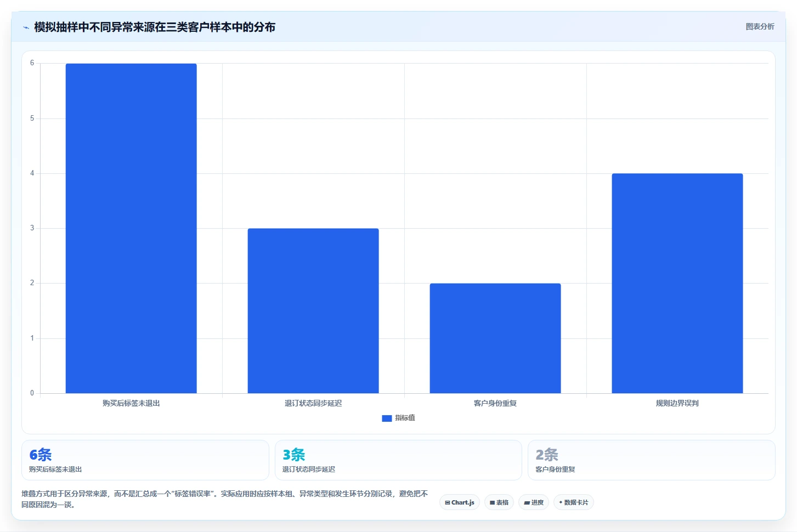Open the 3条 退订状态同步延迟 stat card
Screen dimensions: 797x532
tap(398, 460)
